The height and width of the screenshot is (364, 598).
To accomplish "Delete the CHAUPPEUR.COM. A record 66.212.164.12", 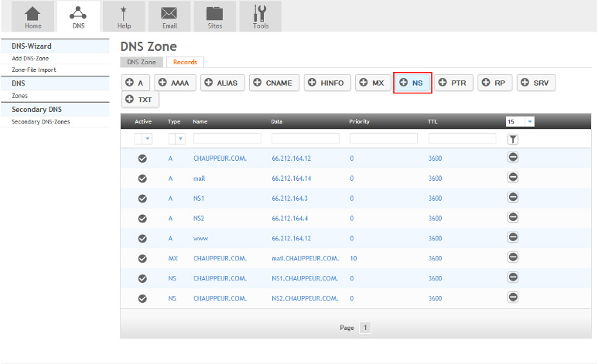I will pyautogui.click(x=513, y=157).
